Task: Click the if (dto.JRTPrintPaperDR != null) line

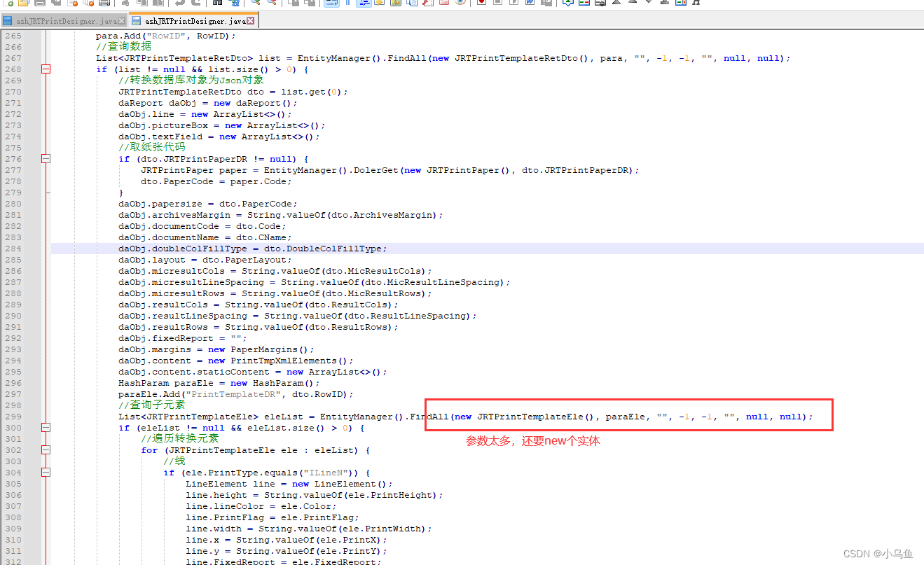Action: (214, 159)
